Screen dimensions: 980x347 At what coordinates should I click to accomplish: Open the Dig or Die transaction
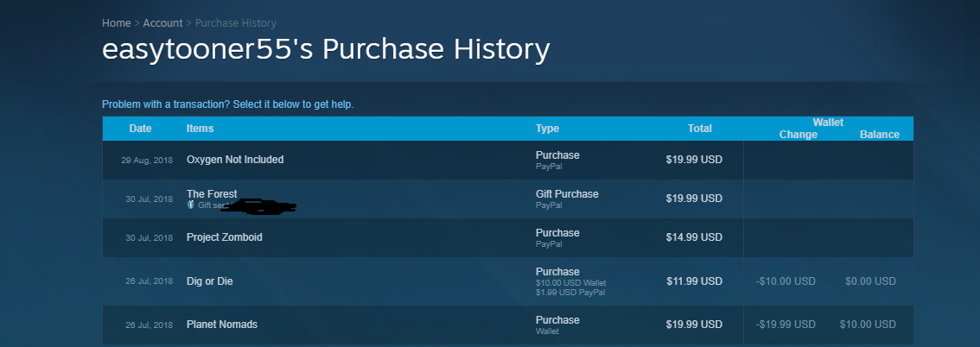click(x=209, y=281)
